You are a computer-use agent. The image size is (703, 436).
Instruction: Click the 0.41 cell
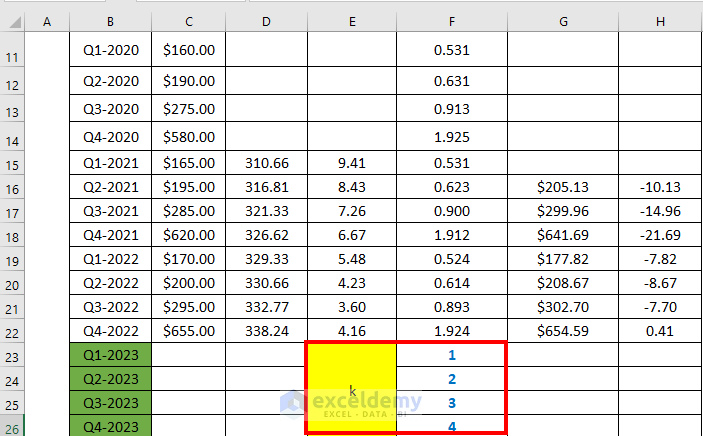[x=660, y=331]
